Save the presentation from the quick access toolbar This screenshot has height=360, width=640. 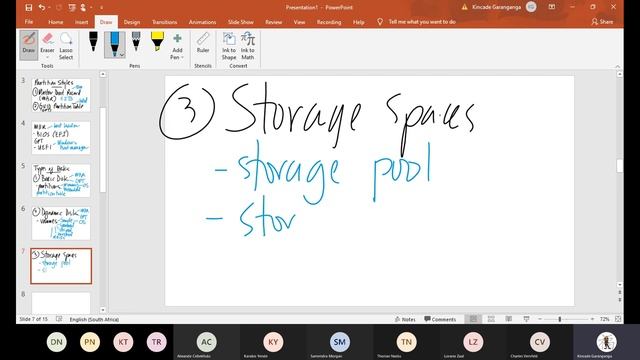coord(29,7)
